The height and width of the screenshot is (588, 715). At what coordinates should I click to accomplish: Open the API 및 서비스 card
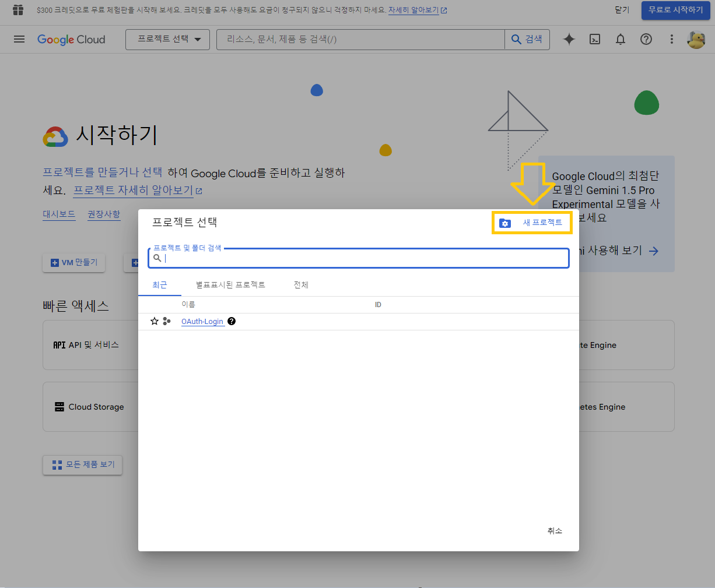(x=90, y=345)
